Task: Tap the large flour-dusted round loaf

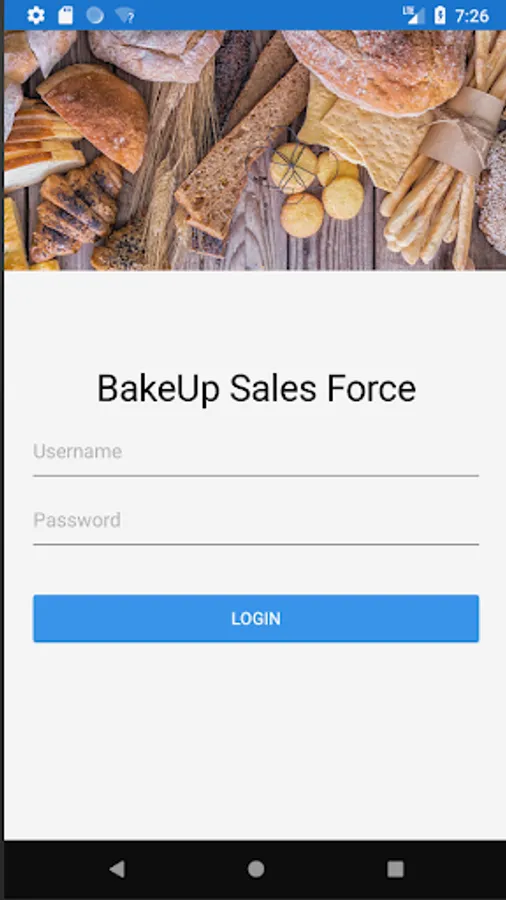Action: point(377,70)
